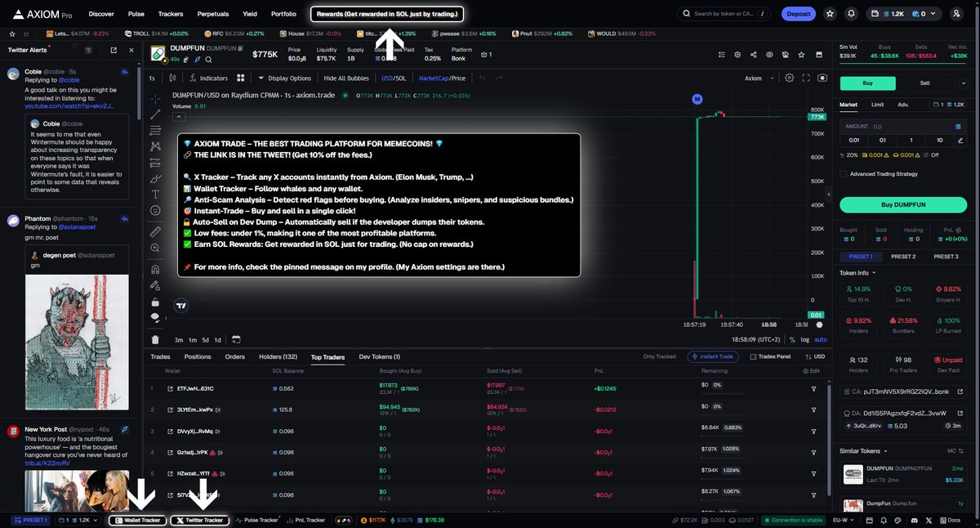Toggle MarketCap/Price display

[442, 78]
